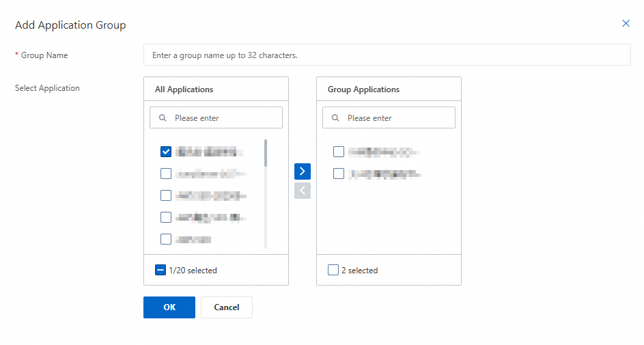Check the third application in All Applications
Image resolution: width=644 pixels, height=345 pixels.
tap(166, 195)
